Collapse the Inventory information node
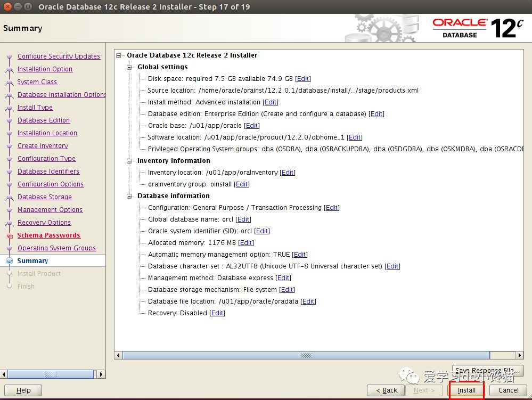Image resolution: width=532 pixels, height=400 pixels. [129, 161]
